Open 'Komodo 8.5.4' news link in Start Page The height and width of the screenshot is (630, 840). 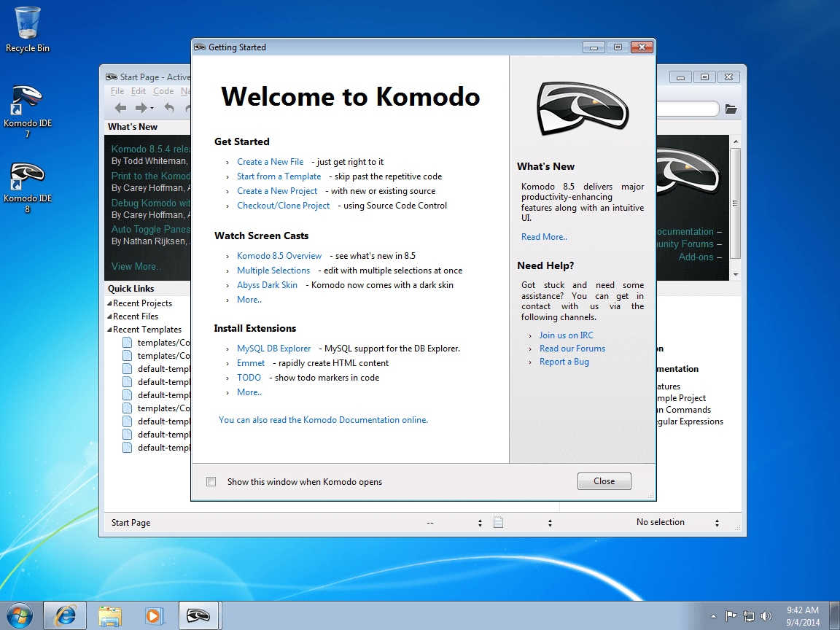pos(150,149)
